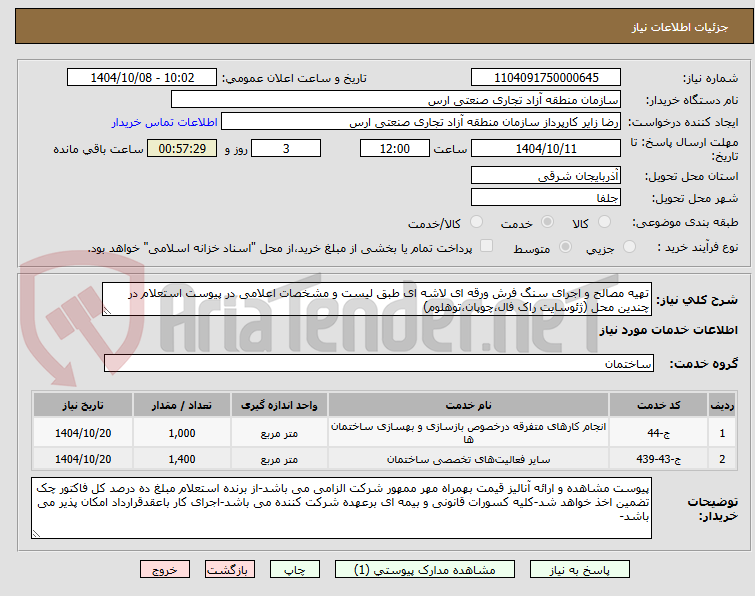
Task: Click the buyer organization name field
Action: [396, 100]
